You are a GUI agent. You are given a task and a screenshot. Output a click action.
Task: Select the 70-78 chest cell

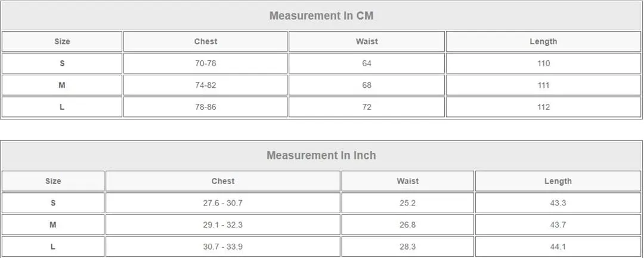205,63
